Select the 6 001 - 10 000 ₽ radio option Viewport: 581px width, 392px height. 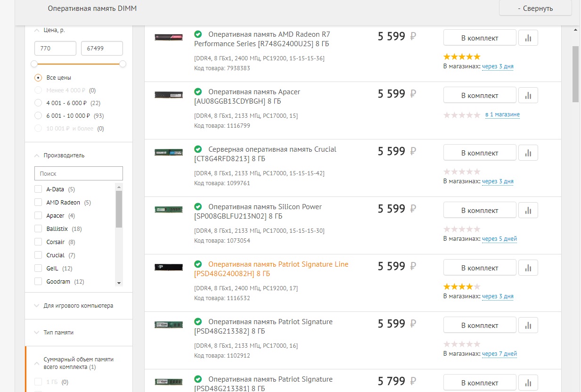point(38,115)
